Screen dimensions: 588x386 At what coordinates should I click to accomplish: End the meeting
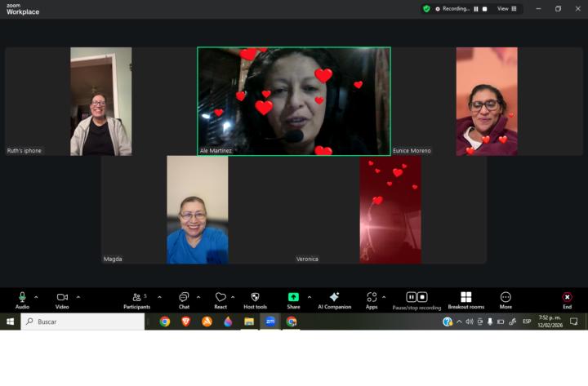(567, 300)
